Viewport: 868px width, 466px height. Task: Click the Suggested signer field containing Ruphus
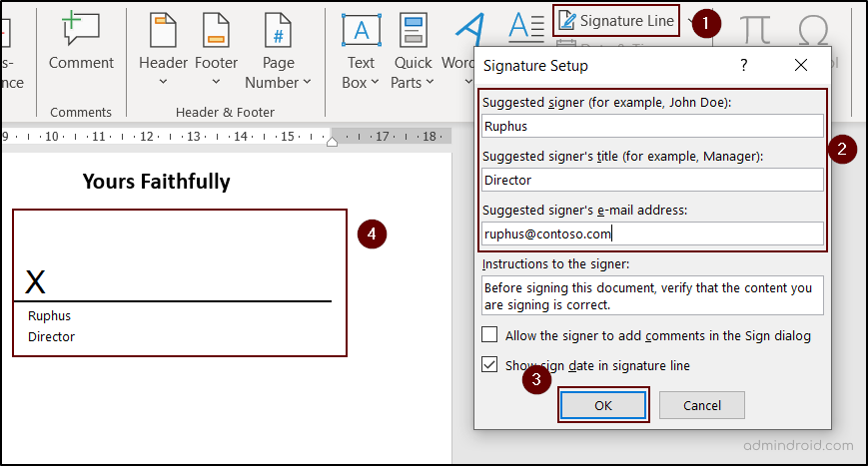(x=652, y=126)
